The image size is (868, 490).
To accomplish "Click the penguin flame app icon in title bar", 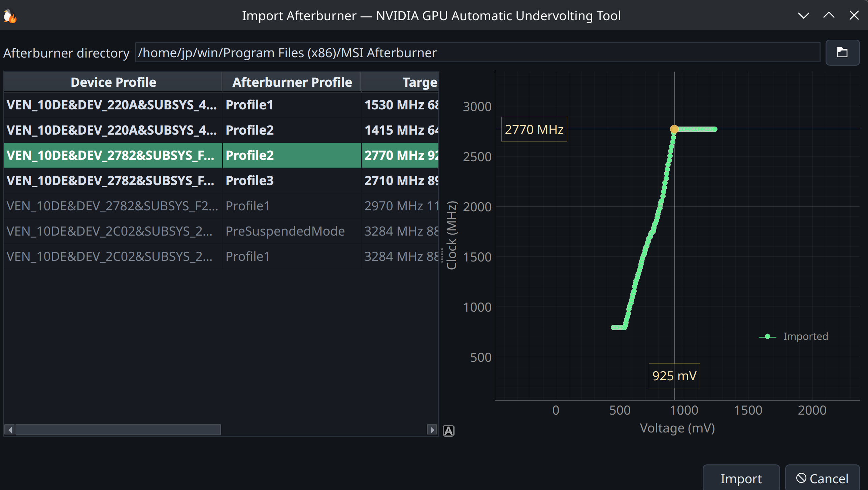I will (10, 16).
